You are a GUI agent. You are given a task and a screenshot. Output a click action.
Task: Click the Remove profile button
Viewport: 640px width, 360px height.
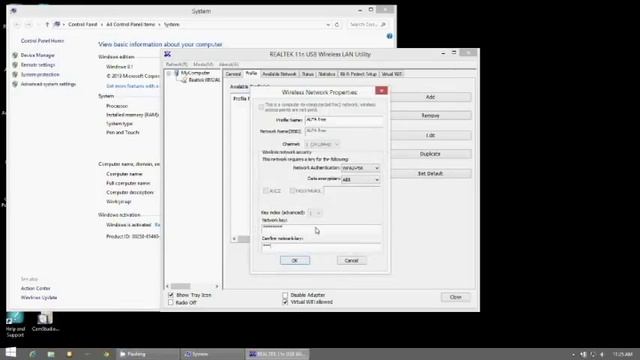coord(431,116)
